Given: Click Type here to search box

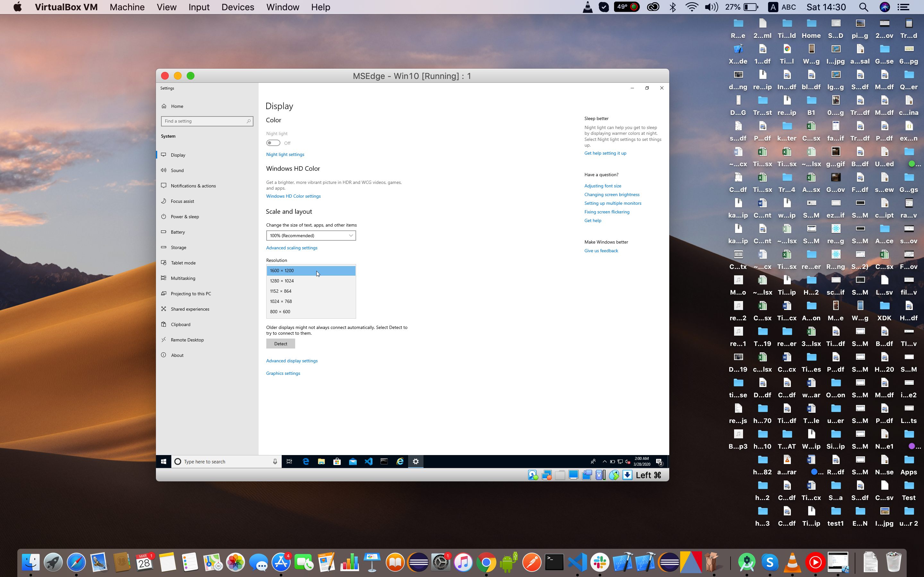Looking at the screenshot, I should coord(227,461).
